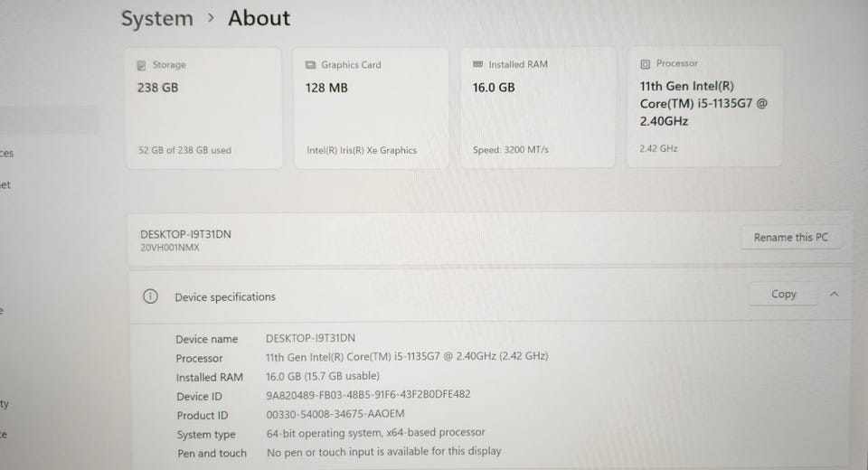Image resolution: width=868 pixels, height=470 pixels.
Task: Go back to System in breadcrumb
Action: point(157,18)
